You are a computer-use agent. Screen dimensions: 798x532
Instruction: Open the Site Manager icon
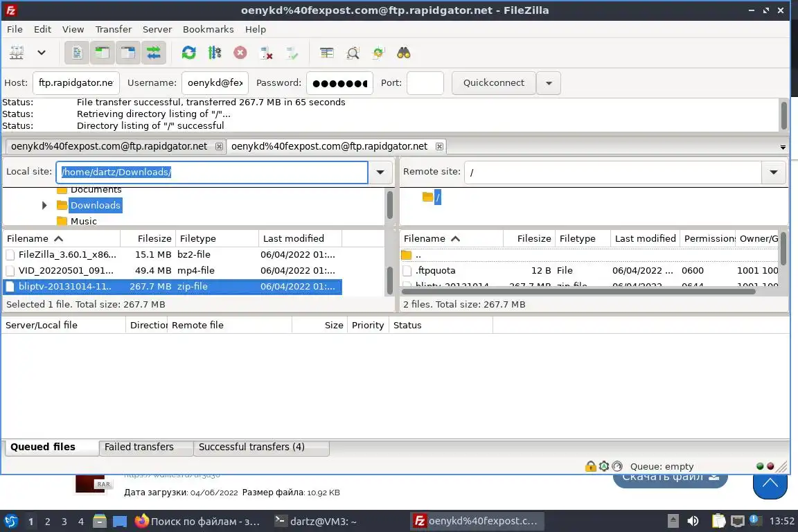17,53
